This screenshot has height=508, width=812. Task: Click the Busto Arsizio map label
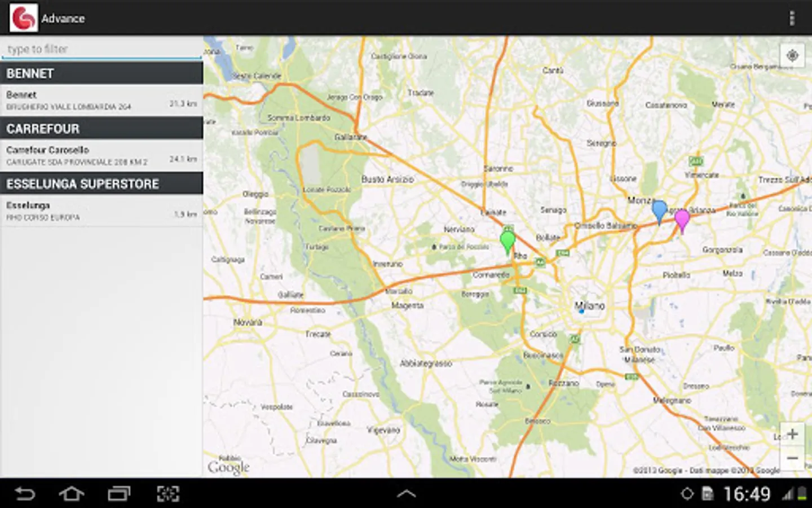387,179
